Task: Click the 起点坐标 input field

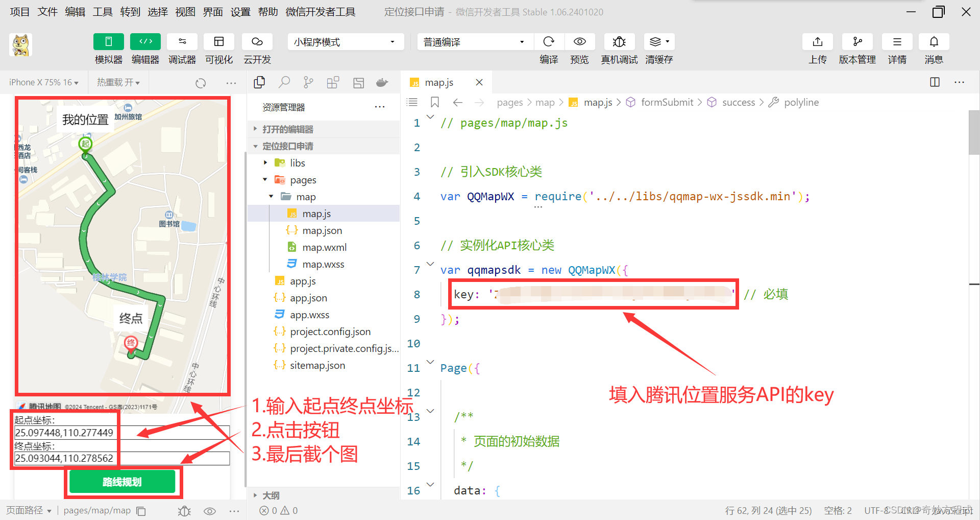Action: pyautogui.click(x=122, y=433)
